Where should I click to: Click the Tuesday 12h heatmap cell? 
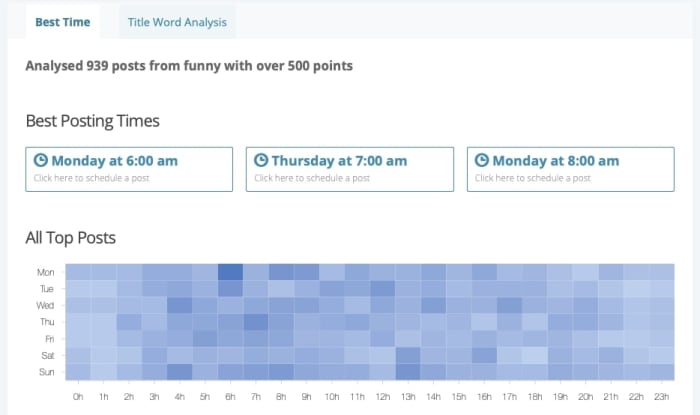[383, 288]
